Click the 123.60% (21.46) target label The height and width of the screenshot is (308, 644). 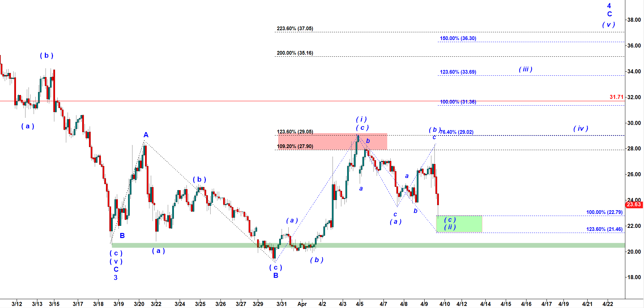tap(604, 229)
